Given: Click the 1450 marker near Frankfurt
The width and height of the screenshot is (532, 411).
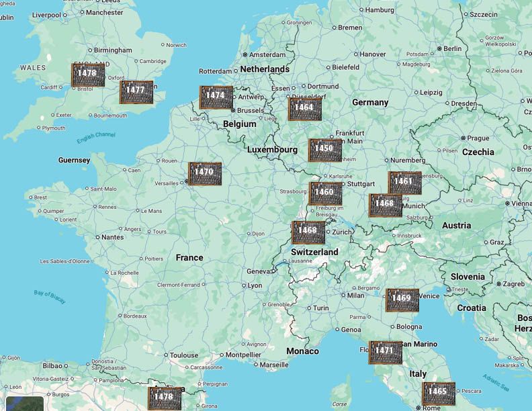Looking at the screenshot, I should 325,150.
